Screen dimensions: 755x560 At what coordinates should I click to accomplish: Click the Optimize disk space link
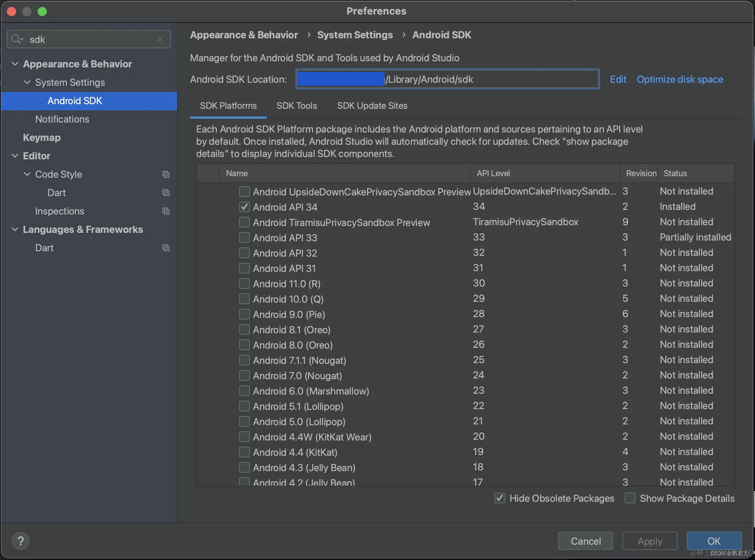pyautogui.click(x=679, y=79)
